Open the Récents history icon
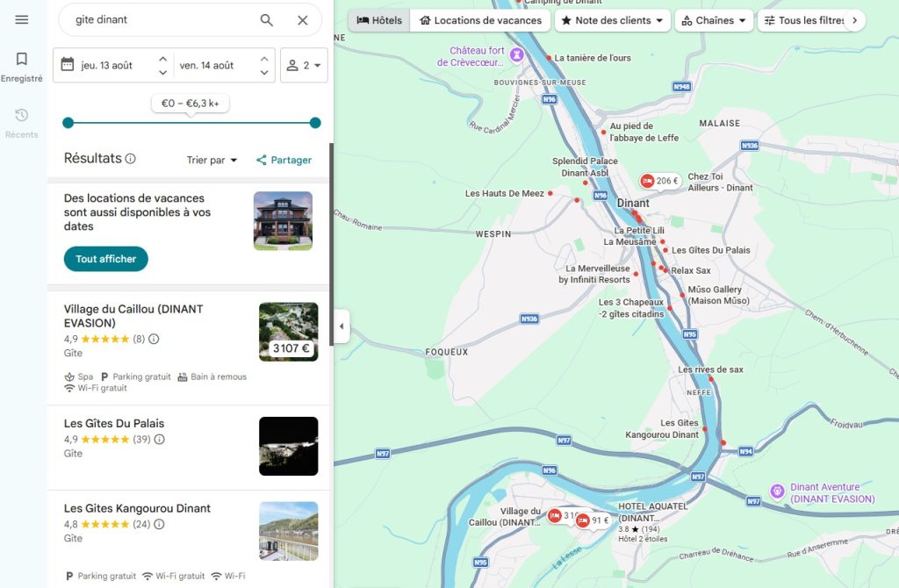This screenshot has height=588, width=899. [22, 115]
